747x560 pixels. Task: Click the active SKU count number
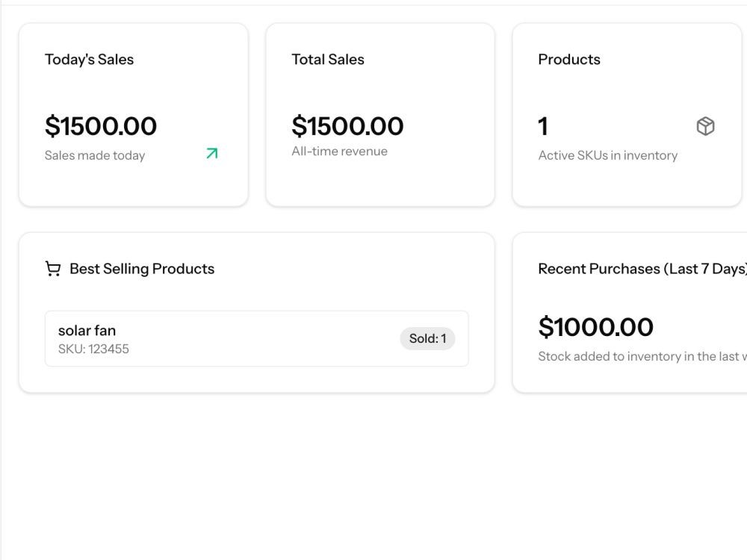[543, 126]
